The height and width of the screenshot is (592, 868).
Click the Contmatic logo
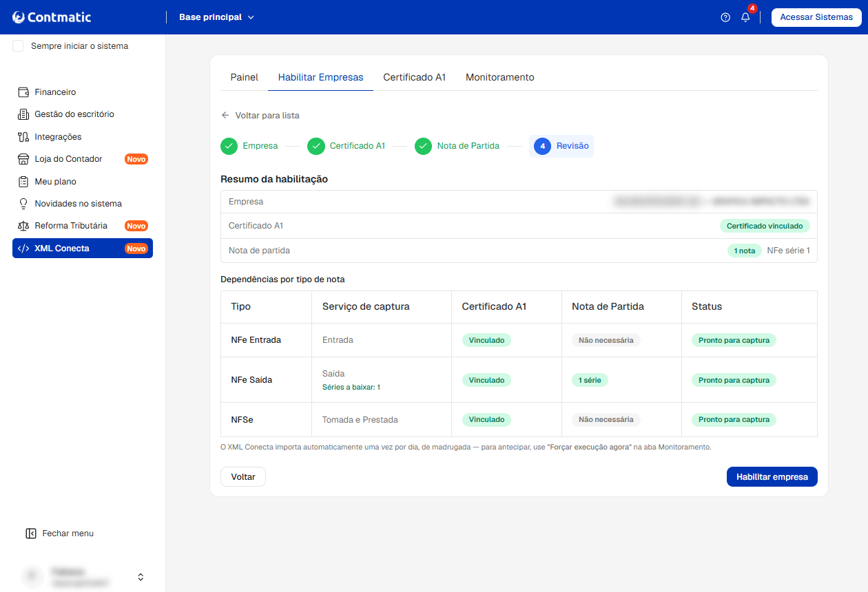(52, 17)
